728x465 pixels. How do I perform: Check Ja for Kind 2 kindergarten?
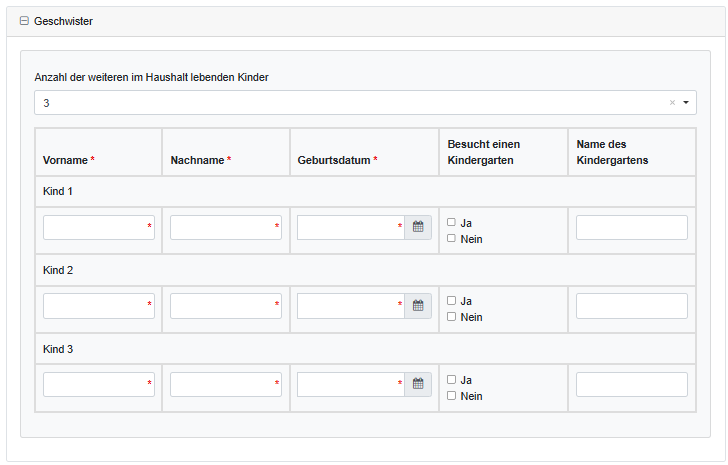pyautogui.click(x=452, y=300)
